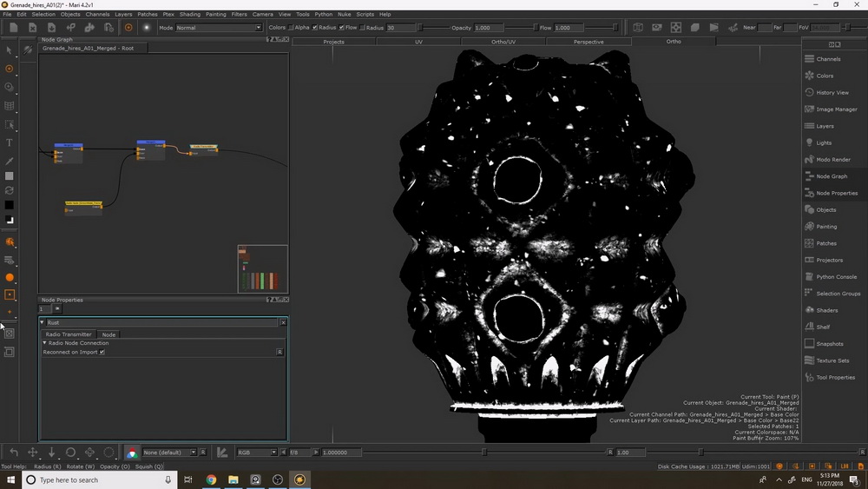868x489 pixels.
Task: Pick the Color Picker eyedropper tool
Action: [x=9, y=162]
